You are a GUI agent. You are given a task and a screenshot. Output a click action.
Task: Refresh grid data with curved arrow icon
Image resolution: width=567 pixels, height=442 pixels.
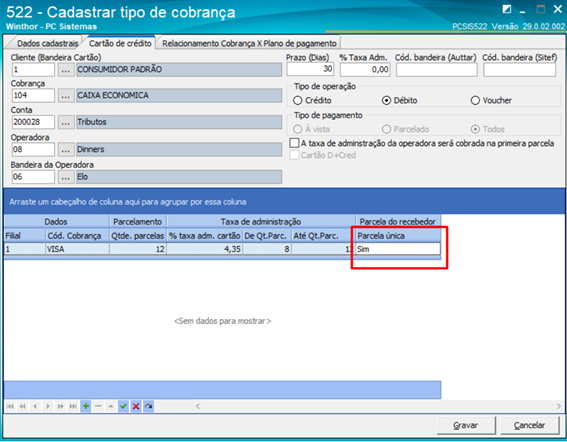[149, 407]
